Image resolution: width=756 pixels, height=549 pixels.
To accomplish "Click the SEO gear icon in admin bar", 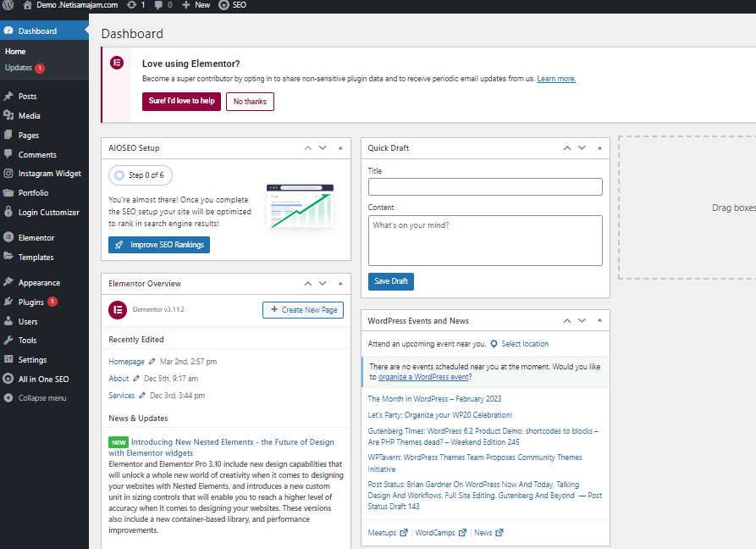I will point(223,5).
